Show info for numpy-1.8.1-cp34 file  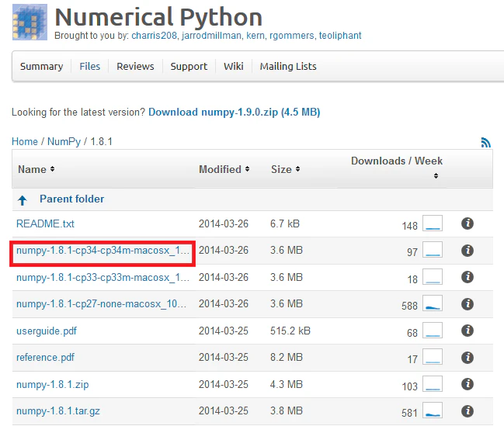click(x=468, y=251)
